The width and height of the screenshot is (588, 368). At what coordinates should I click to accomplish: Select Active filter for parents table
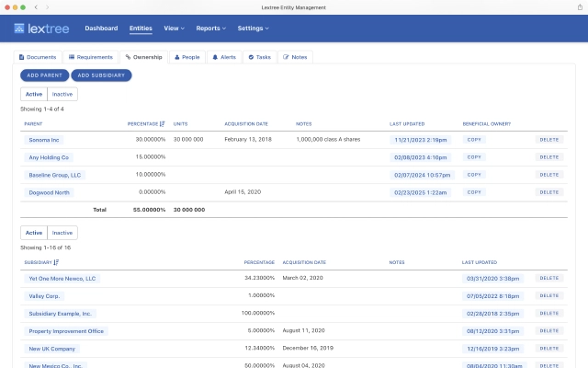34,94
